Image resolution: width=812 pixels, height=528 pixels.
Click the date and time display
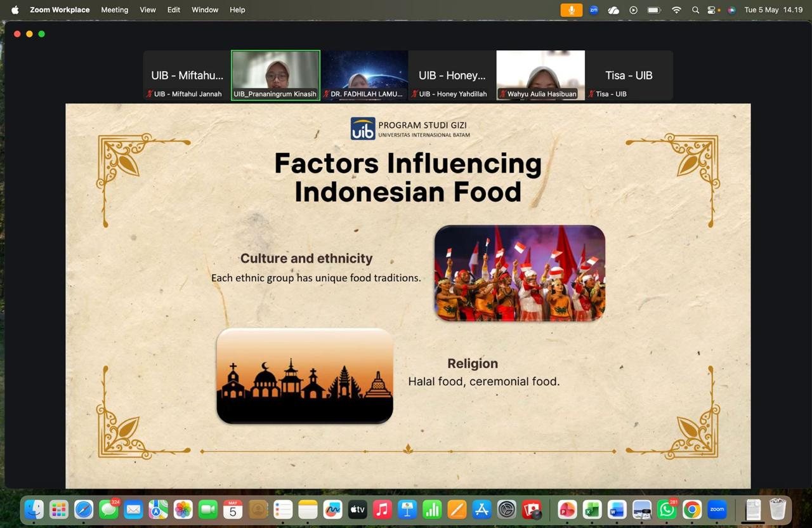pyautogui.click(x=773, y=10)
